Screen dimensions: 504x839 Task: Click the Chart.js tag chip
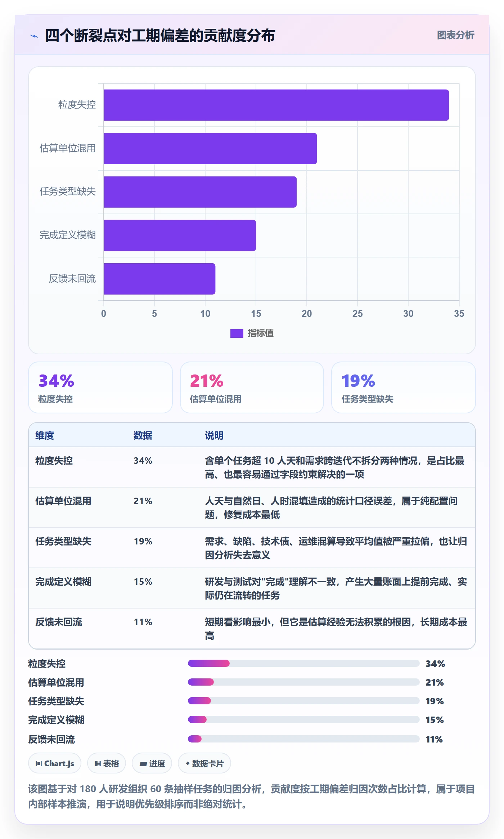pyautogui.click(x=55, y=763)
